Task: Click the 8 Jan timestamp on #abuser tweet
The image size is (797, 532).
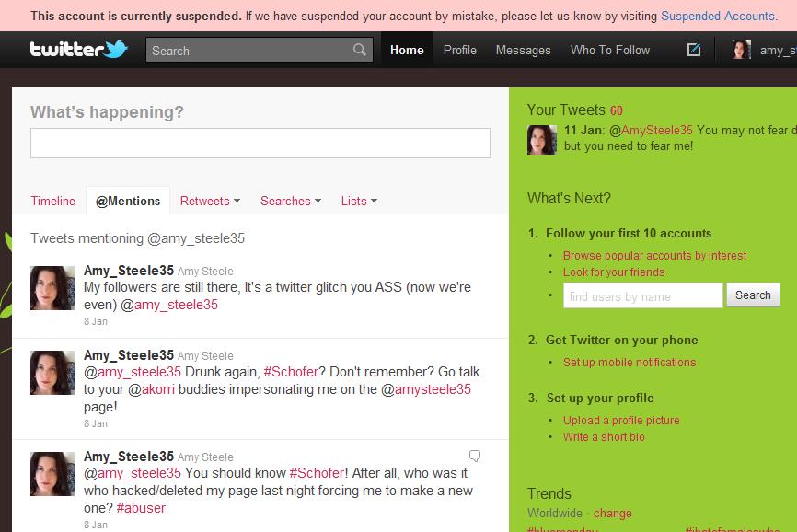Action: tap(96, 525)
